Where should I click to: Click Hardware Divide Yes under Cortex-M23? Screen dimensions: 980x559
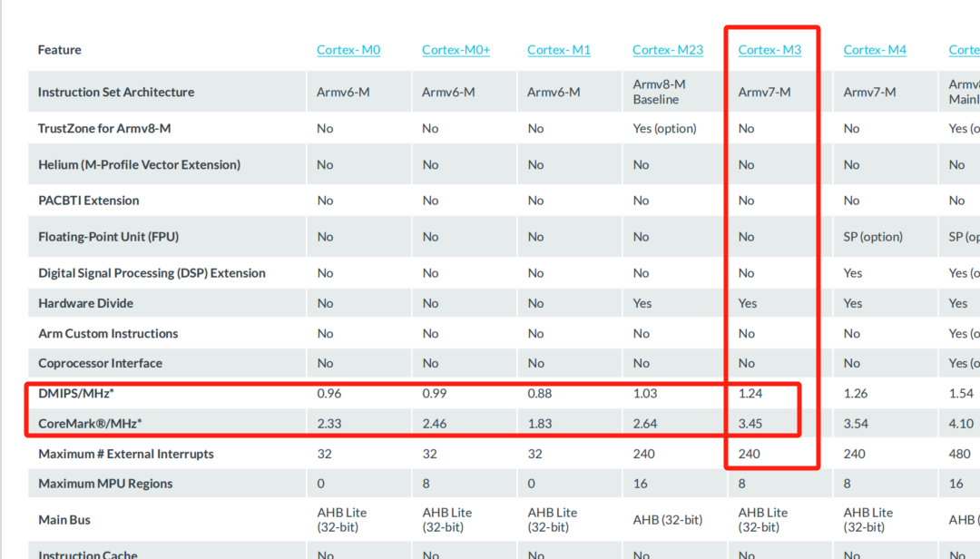[x=642, y=303]
